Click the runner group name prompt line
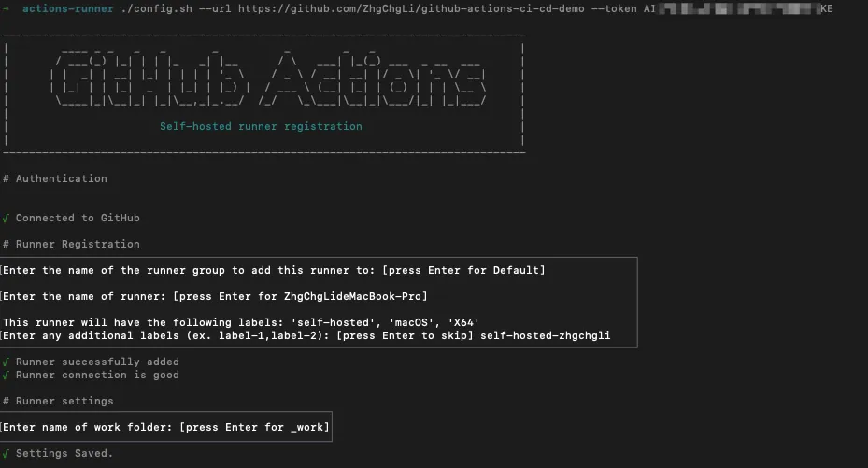The height and width of the screenshot is (468, 868). tap(275, 270)
